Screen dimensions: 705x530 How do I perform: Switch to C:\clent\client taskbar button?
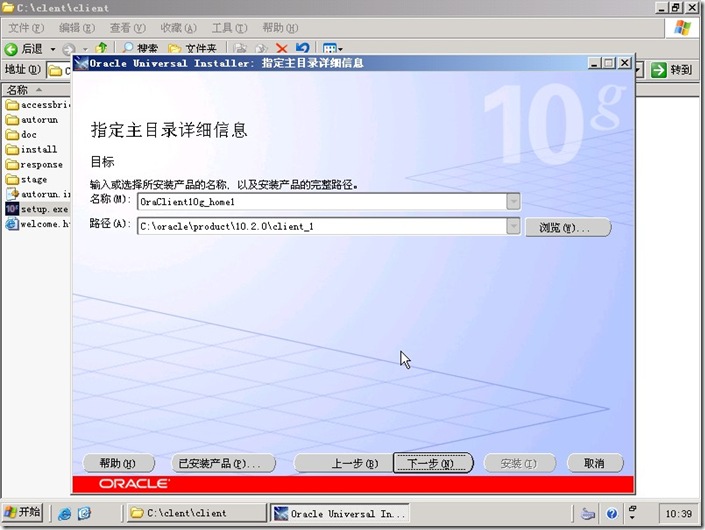click(196, 513)
